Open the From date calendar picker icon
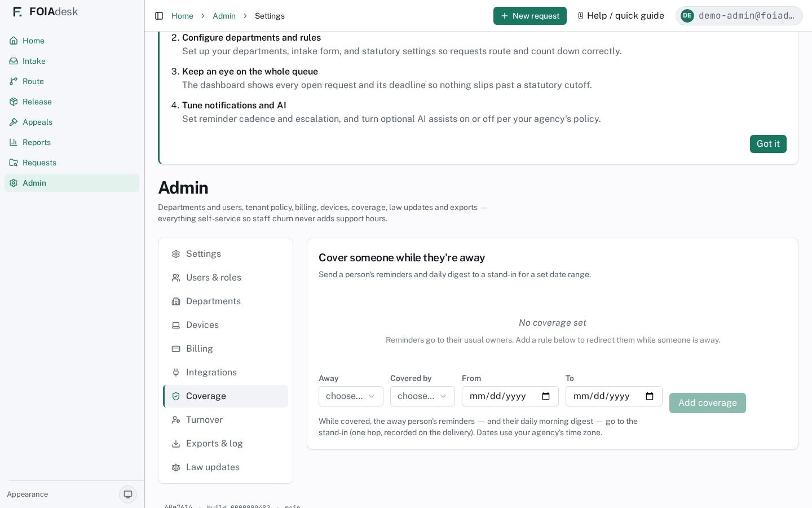Viewport: 812px width, 508px height. [x=546, y=396]
